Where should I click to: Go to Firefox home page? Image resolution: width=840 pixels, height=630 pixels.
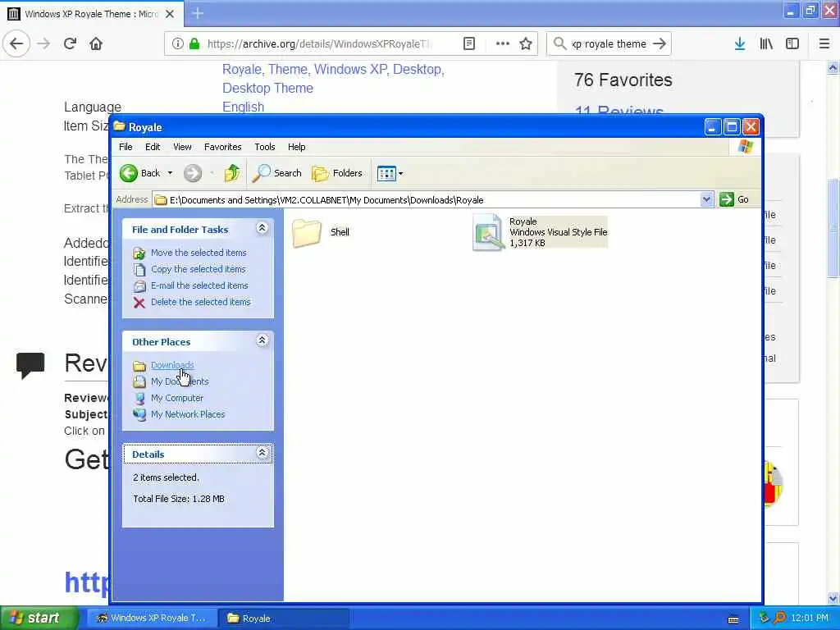(96, 44)
